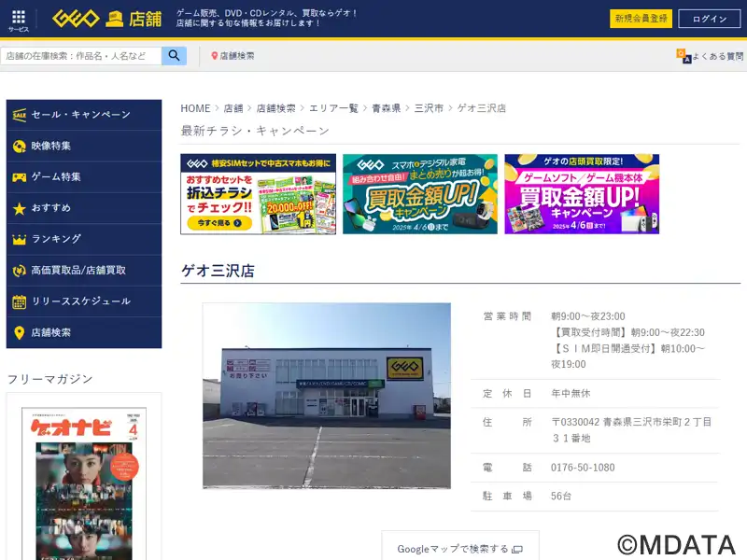
Task: Click the film reel icon for 映像特集
Action: pos(20,147)
